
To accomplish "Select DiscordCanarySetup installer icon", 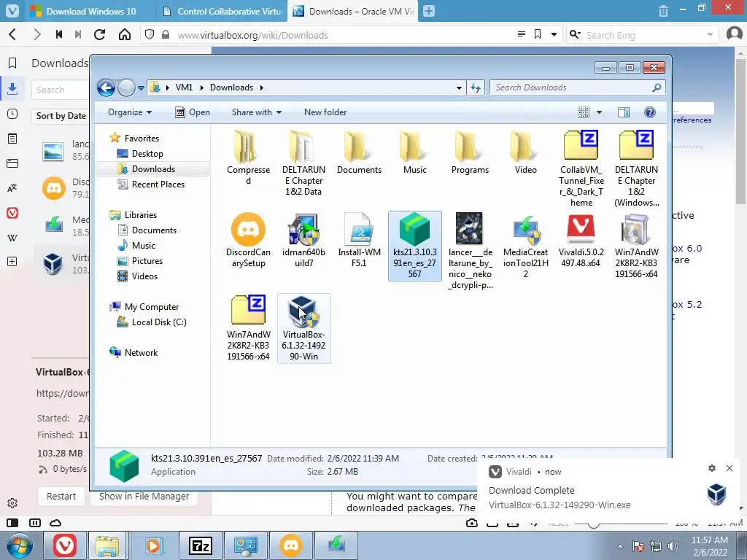I will click(x=248, y=239).
